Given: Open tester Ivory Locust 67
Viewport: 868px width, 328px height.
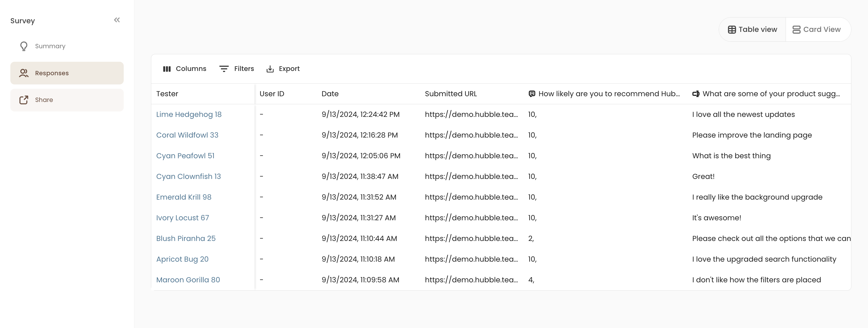Looking at the screenshot, I should 182,218.
